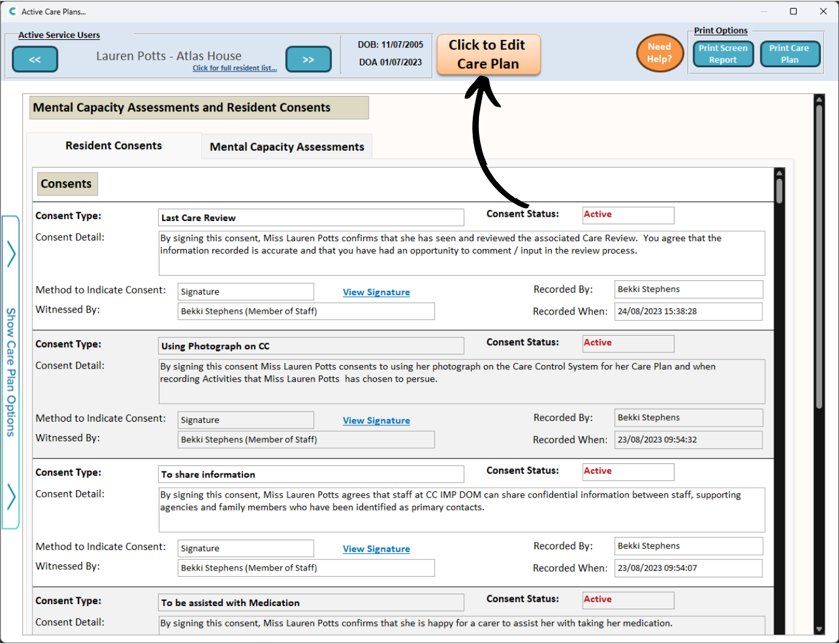Click the Active status of Last Care Review
Viewport: 839px width, 644px height.
click(x=628, y=215)
